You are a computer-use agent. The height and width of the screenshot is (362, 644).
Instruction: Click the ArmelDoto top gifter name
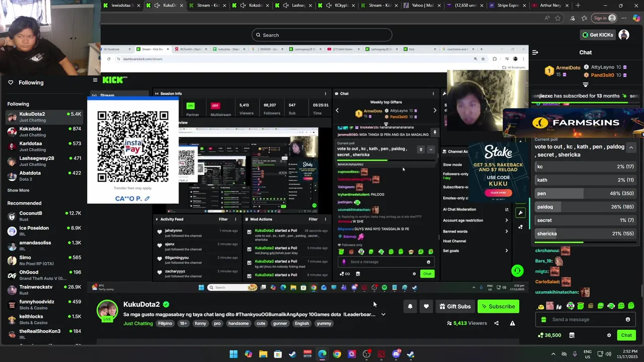[568, 67]
